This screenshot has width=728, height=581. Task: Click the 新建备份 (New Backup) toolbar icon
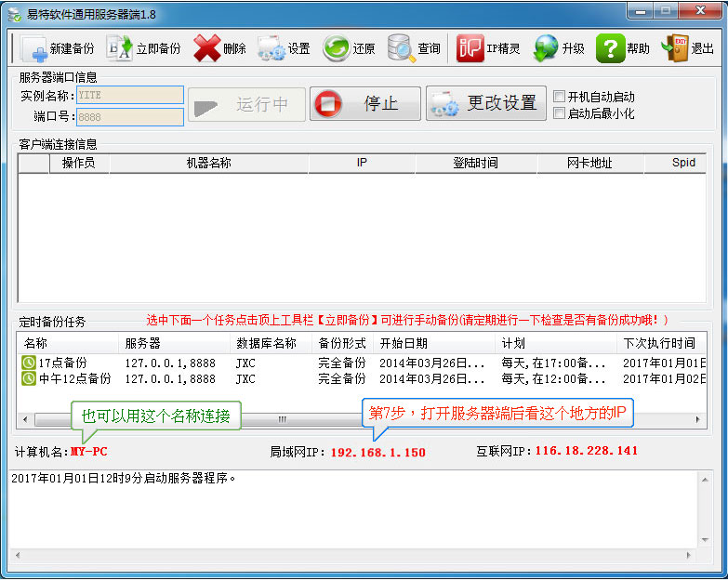point(33,48)
